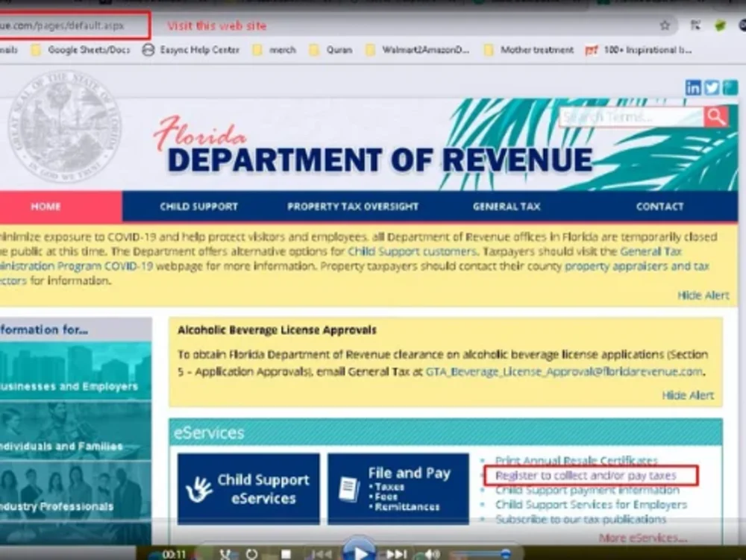Toggle repeat in the media player
This screenshot has width=746, height=560.
[251, 554]
